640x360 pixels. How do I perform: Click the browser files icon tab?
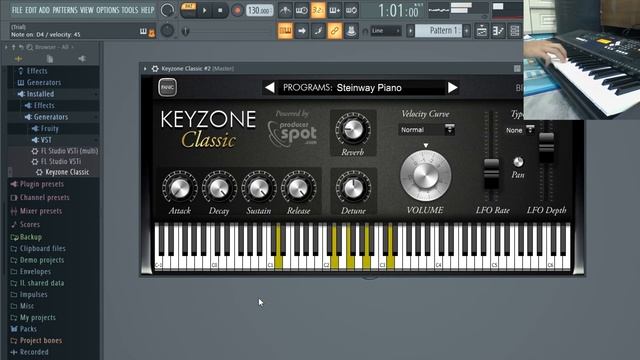tap(50, 59)
